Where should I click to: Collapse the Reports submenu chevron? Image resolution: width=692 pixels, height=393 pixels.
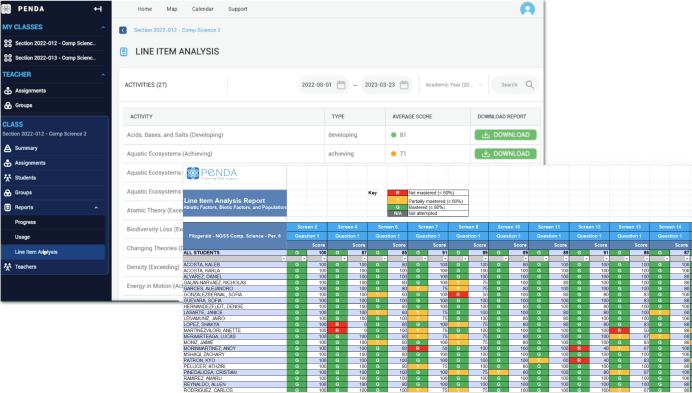tap(96, 208)
